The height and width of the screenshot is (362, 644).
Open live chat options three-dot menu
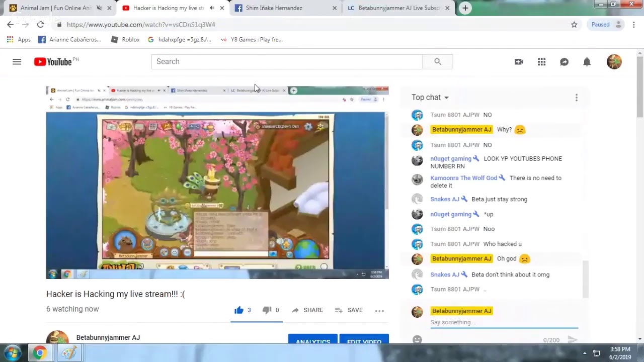pyautogui.click(x=576, y=98)
